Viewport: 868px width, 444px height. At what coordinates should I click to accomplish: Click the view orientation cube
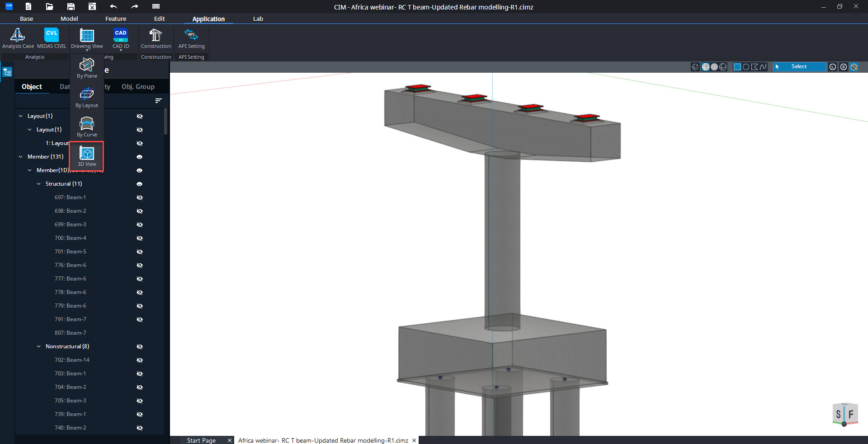point(844,414)
